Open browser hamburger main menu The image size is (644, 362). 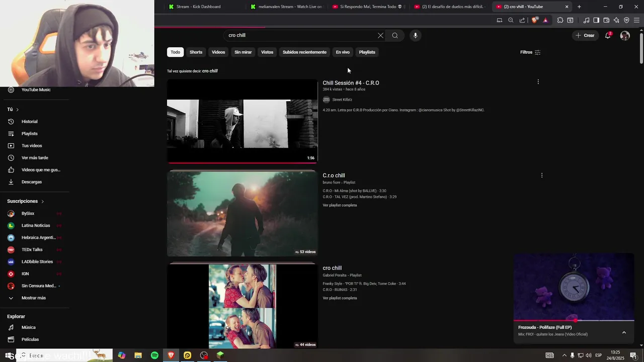pyautogui.click(x=636, y=20)
